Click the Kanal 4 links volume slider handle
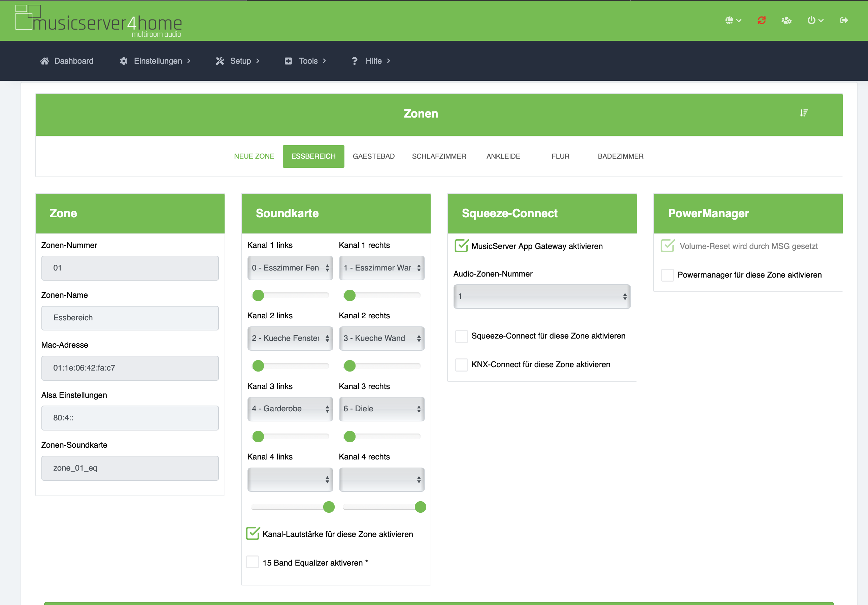The height and width of the screenshot is (605, 868). [329, 507]
